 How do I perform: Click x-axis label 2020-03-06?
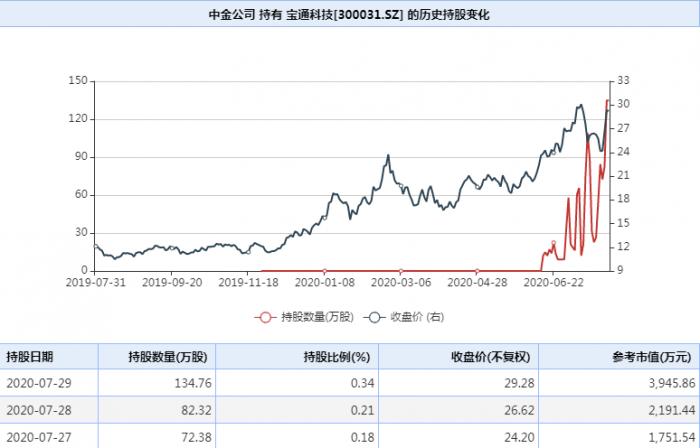(401, 282)
